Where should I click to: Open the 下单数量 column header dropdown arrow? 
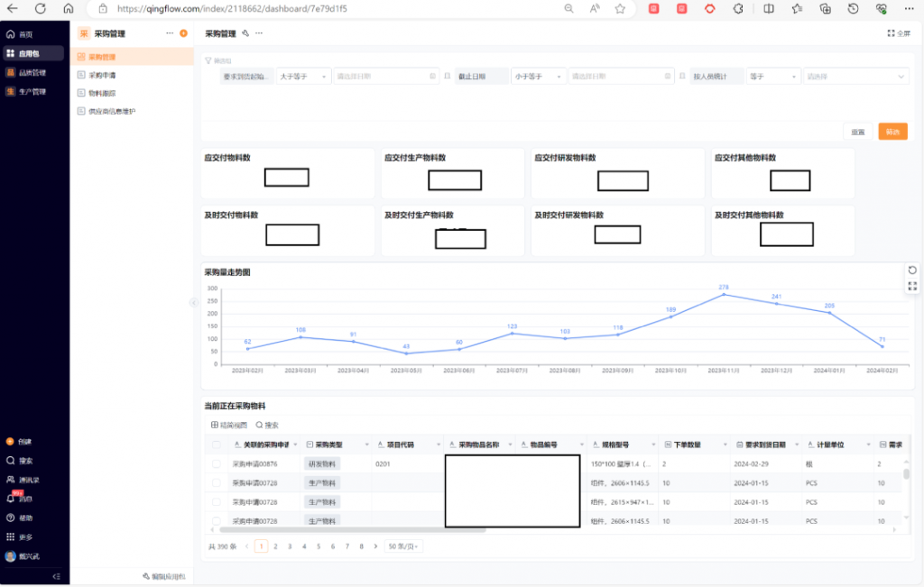pyautogui.click(x=725, y=445)
